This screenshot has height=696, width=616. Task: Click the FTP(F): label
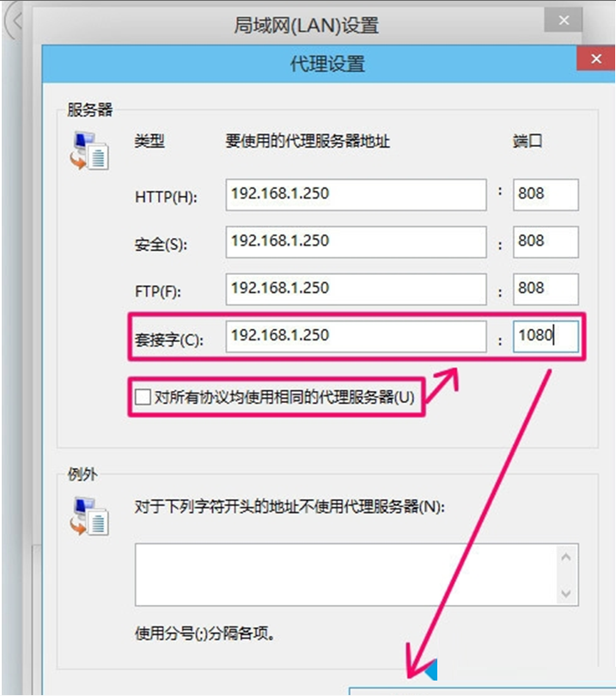click(158, 291)
